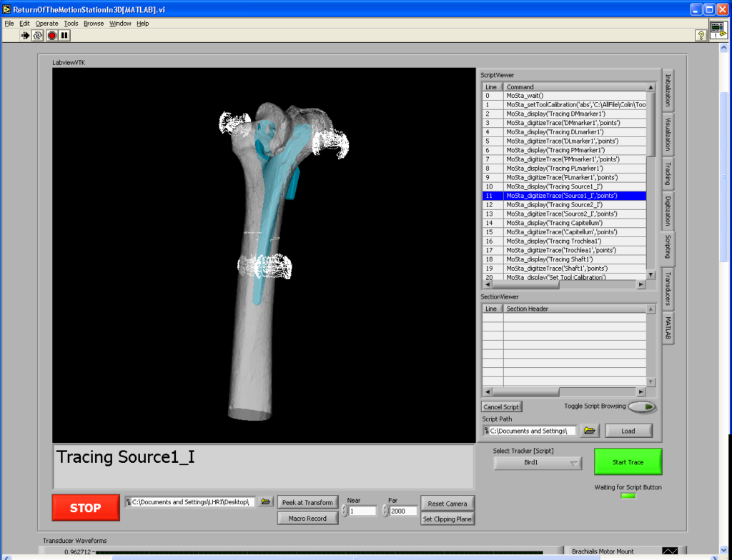Screen dimensions: 732x560
Task: Click the Far value input field
Action: click(403, 511)
